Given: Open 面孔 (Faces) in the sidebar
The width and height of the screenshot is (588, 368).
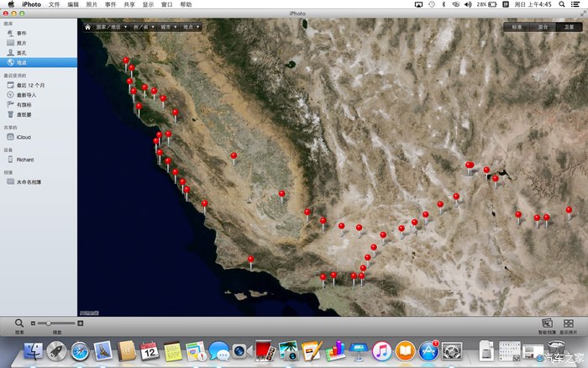Looking at the screenshot, I should pos(21,53).
